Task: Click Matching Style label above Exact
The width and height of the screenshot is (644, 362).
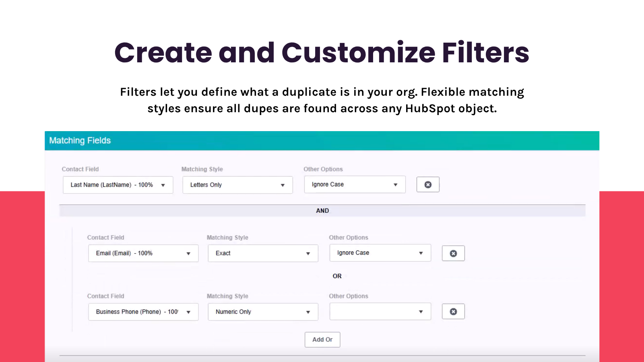Action: pos(227,238)
